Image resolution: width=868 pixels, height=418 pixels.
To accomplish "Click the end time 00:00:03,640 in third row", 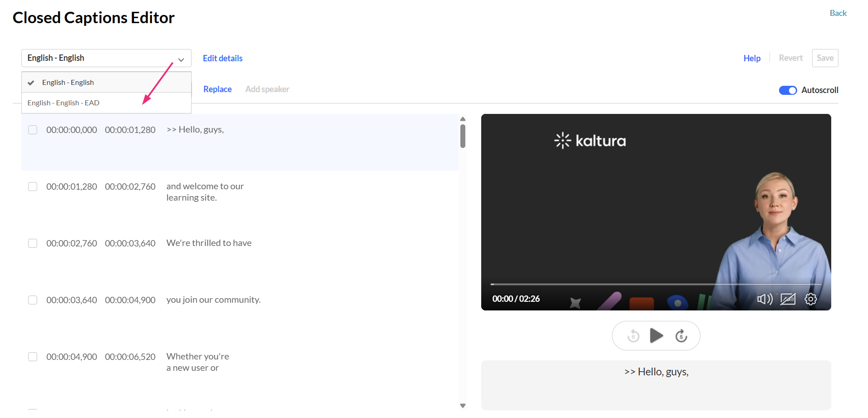I will coord(130,243).
